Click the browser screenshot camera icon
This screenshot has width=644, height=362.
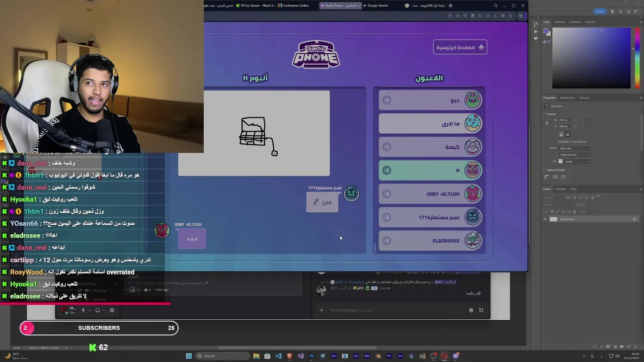[457, 16]
